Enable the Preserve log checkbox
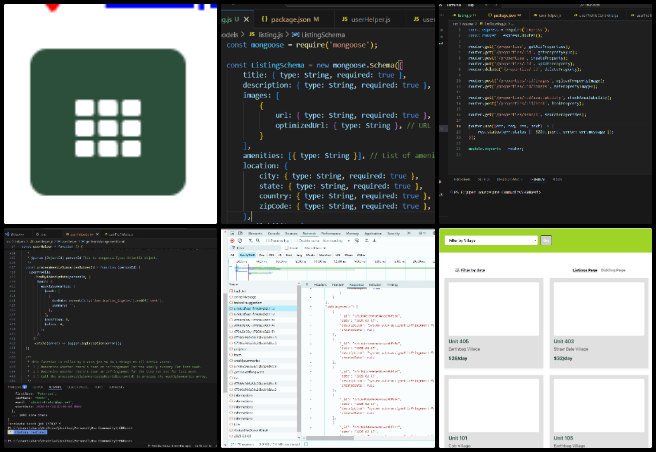656x452 pixels. (x=268, y=241)
